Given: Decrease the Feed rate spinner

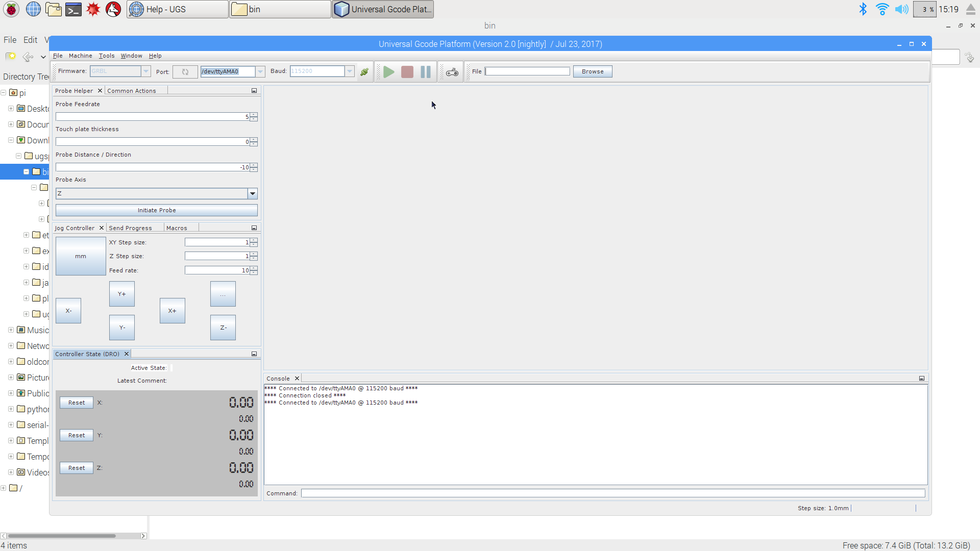Looking at the screenshot, I should click(254, 272).
